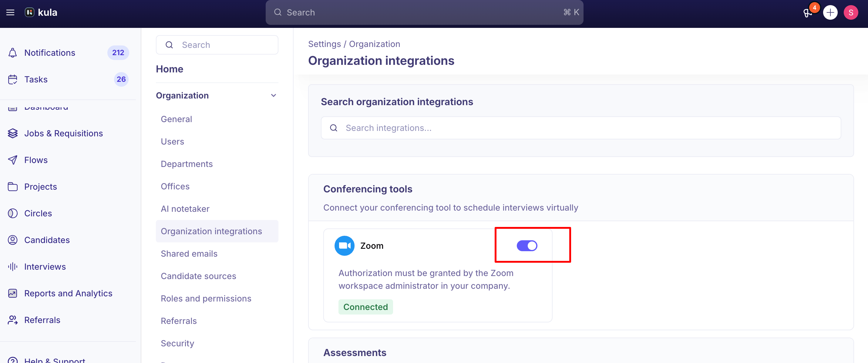The height and width of the screenshot is (363, 868).
Task: Open General settings
Action: pos(176,119)
